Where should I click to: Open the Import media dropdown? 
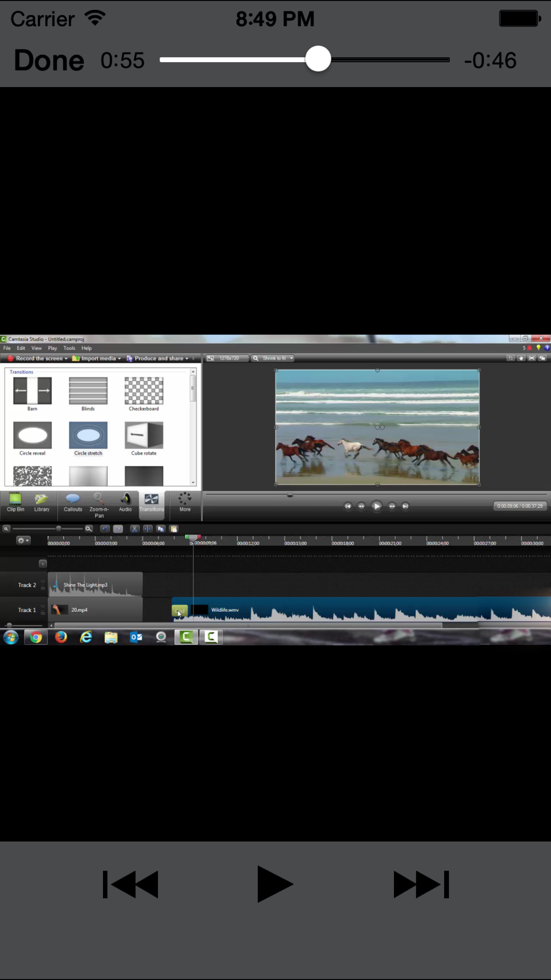(x=96, y=358)
